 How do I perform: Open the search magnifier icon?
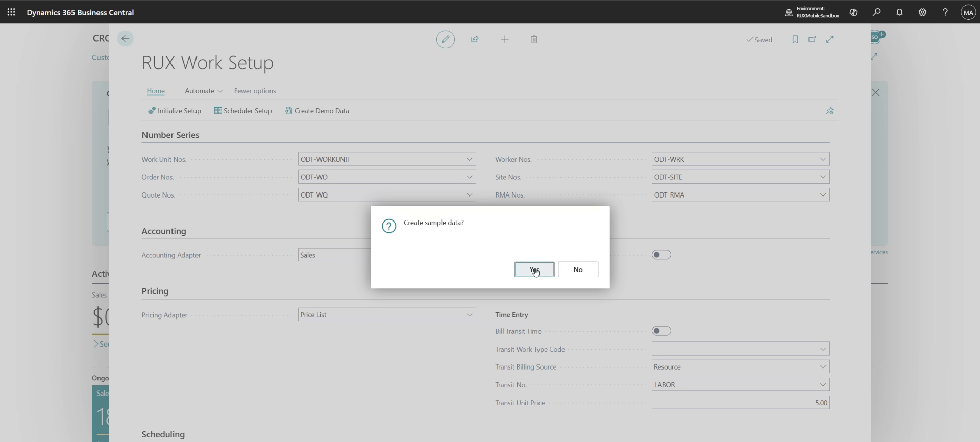pyautogui.click(x=876, y=12)
